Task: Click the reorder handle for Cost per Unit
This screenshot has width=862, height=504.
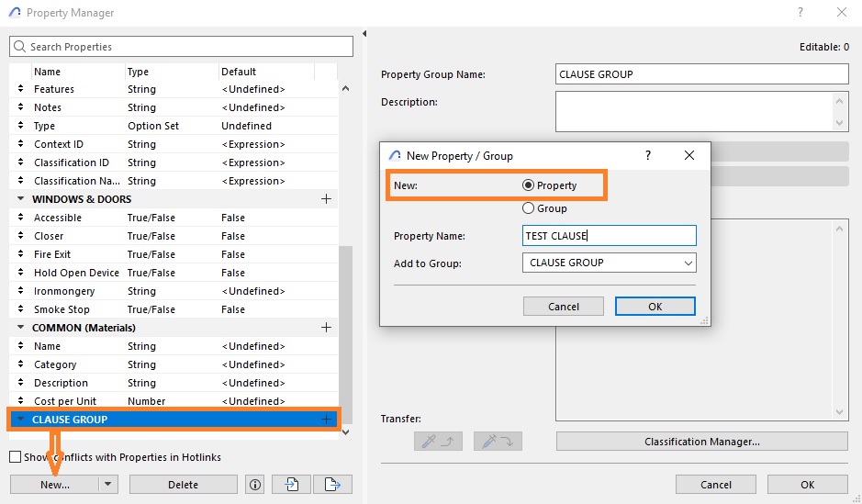Action: point(20,400)
